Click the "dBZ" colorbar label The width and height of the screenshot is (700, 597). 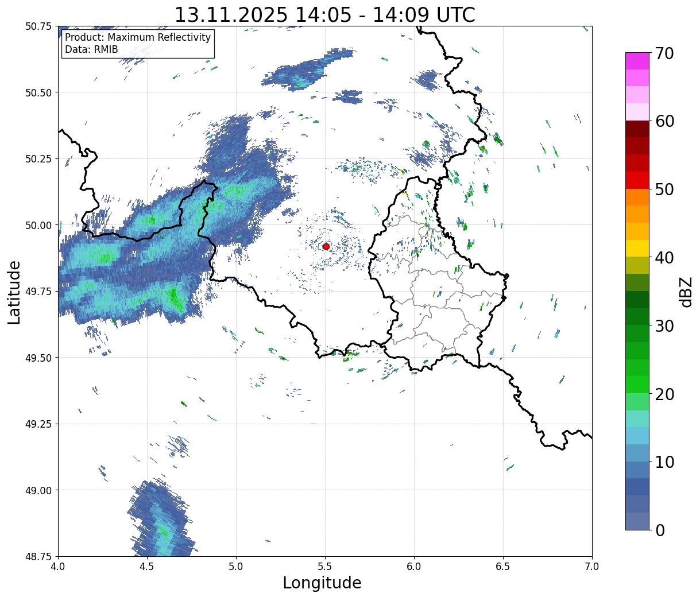686,291
